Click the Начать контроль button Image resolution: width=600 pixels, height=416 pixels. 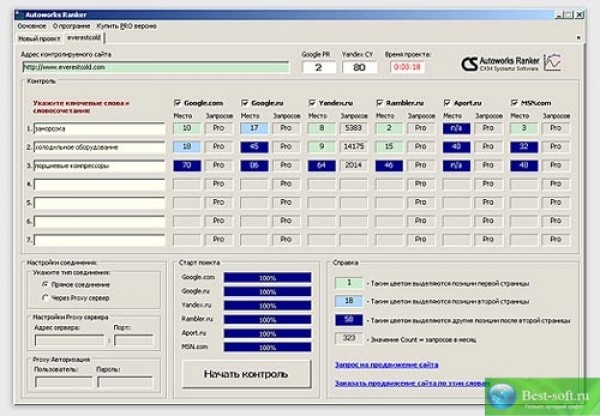246,374
